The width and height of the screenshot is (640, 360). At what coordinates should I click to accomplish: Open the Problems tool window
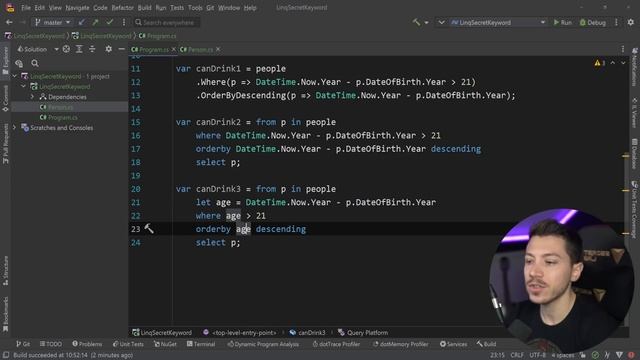[x=87, y=344]
